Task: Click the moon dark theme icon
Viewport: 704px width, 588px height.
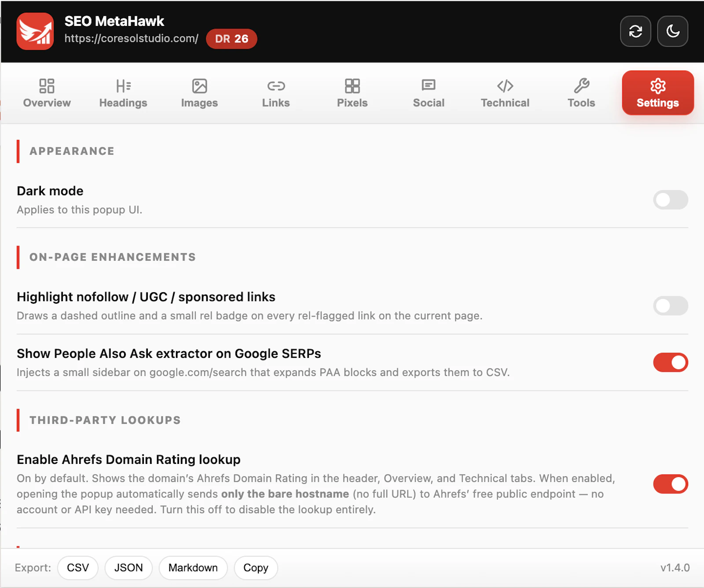Action: (673, 31)
